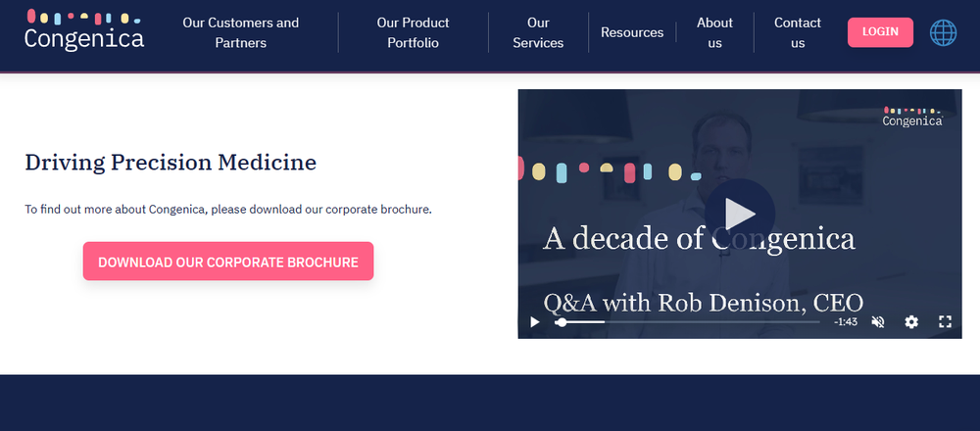Screen dimensions: 980x431
Task: Expand Our Product Portfolio menu
Action: pyautogui.click(x=413, y=32)
